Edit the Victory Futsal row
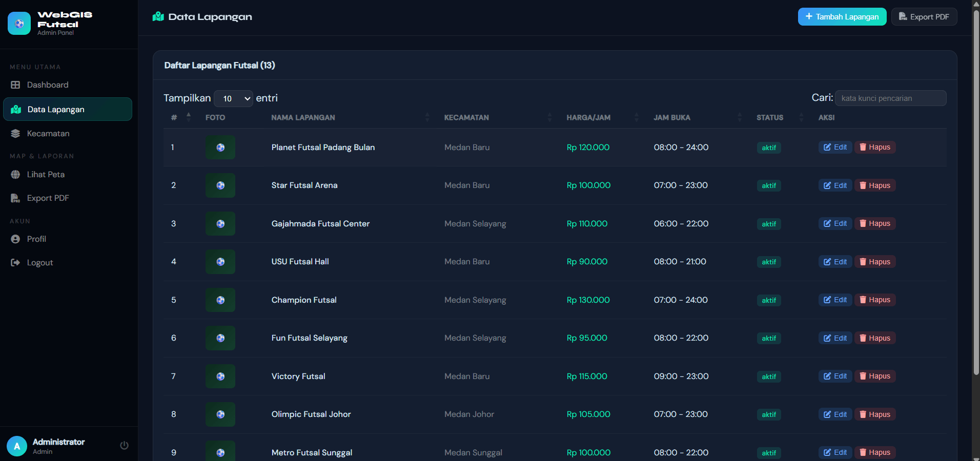This screenshot has height=461, width=980. 835,376
